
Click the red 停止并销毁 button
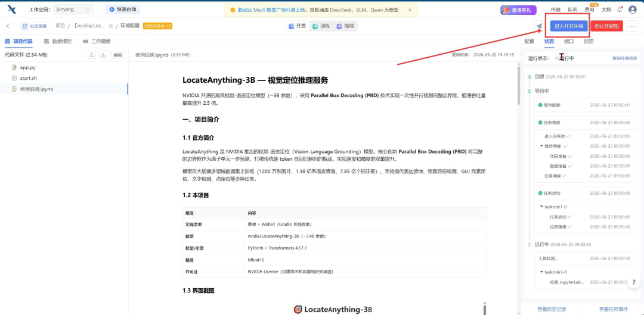point(606,26)
